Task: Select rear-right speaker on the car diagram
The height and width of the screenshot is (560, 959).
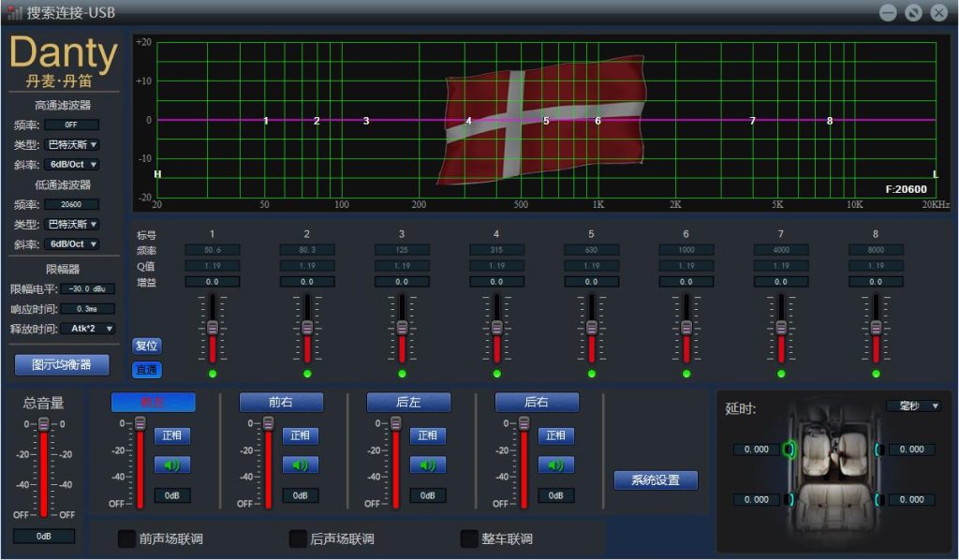Action: pos(878,499)
